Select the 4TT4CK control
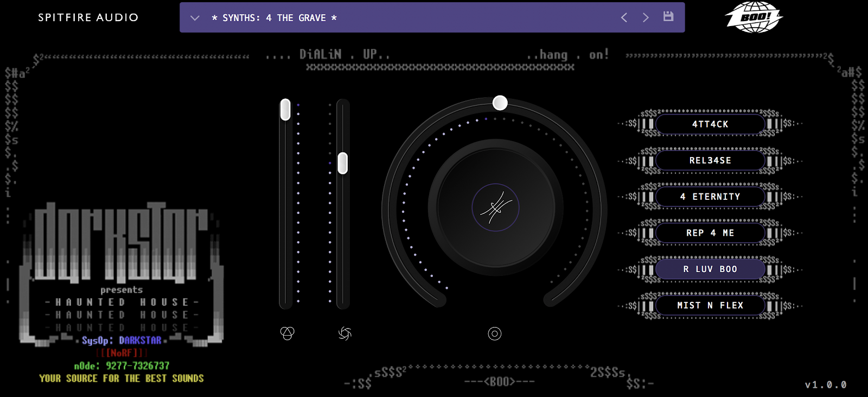Screen dimensions: 868x397 pos(710,124)
